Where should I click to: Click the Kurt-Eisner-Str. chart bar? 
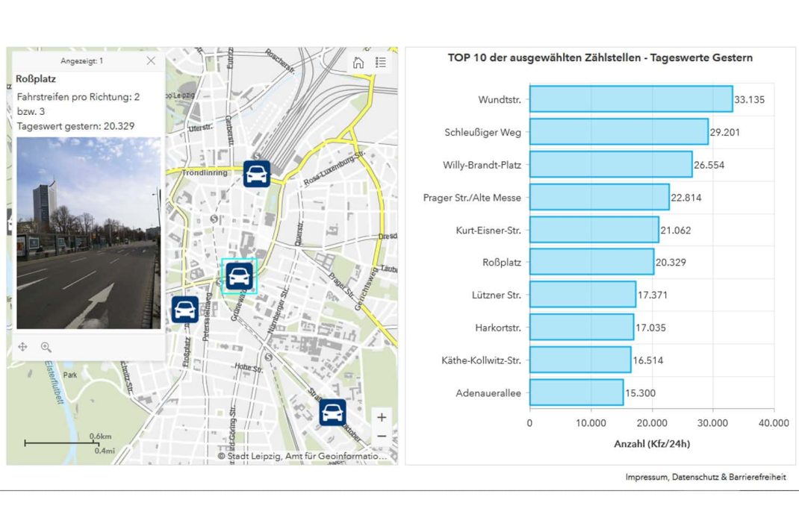[x=594, y=230]
